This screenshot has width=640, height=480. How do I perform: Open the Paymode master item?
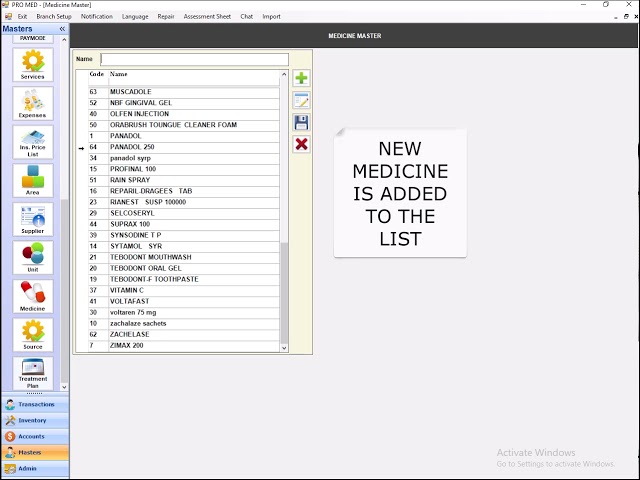coord(33,39)
